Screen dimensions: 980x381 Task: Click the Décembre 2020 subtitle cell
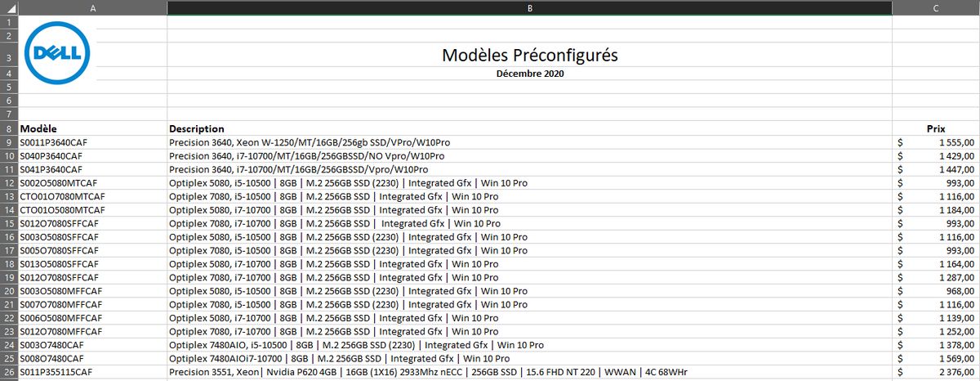coord(529,74)
